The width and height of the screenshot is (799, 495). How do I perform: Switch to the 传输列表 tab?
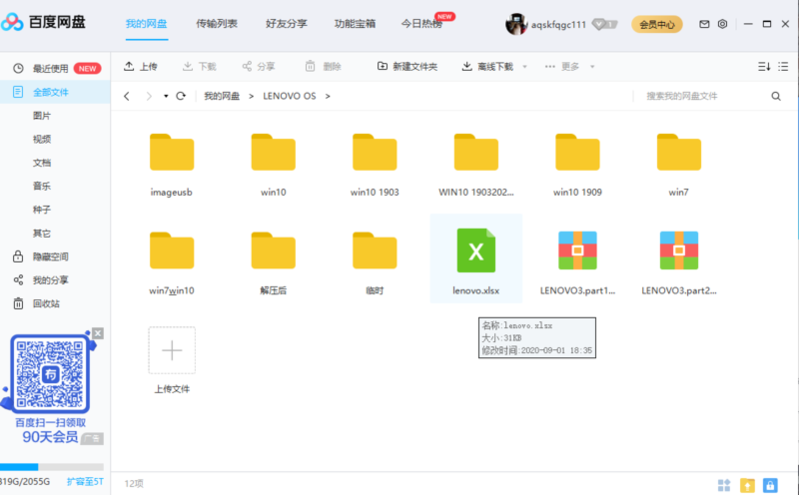[x=217, y=23]
